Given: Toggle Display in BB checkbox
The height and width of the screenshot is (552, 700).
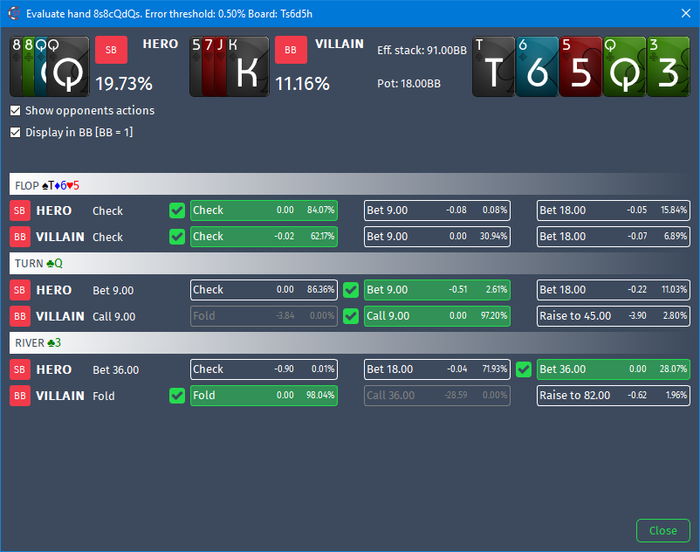Looking at the screenshot, I should tap(15, 132).
